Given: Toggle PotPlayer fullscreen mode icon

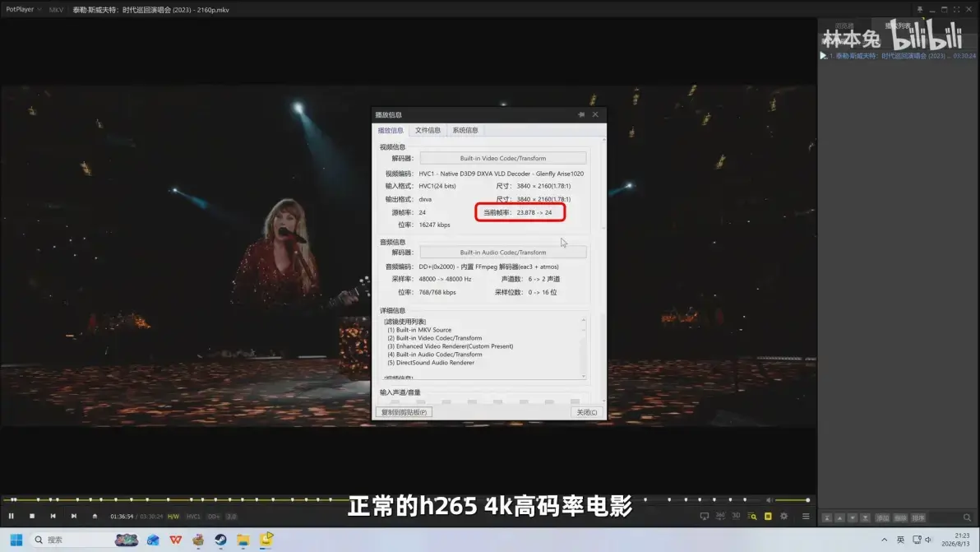Looking at the screenshot, I should (x=956, y=9).
